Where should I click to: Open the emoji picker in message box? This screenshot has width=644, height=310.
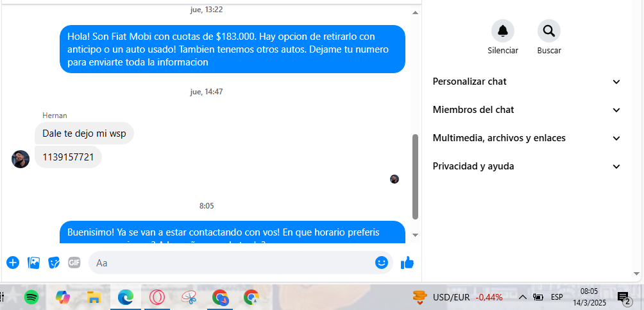pos(382,263)
